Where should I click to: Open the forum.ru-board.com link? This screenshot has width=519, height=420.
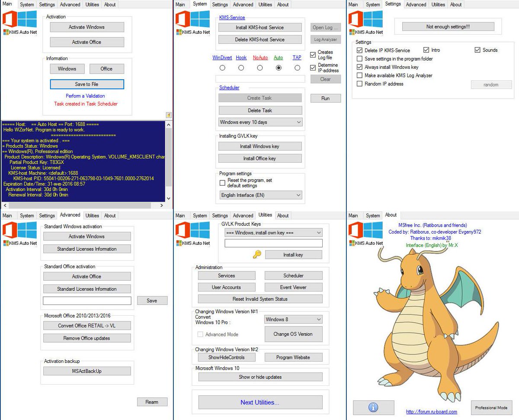click(432, 412)
